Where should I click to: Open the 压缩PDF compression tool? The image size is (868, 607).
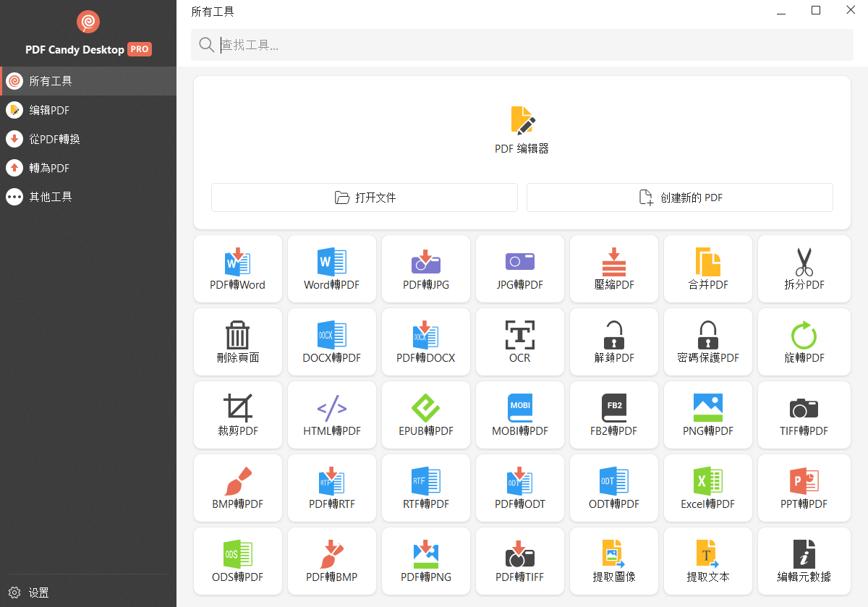[613, 268]
